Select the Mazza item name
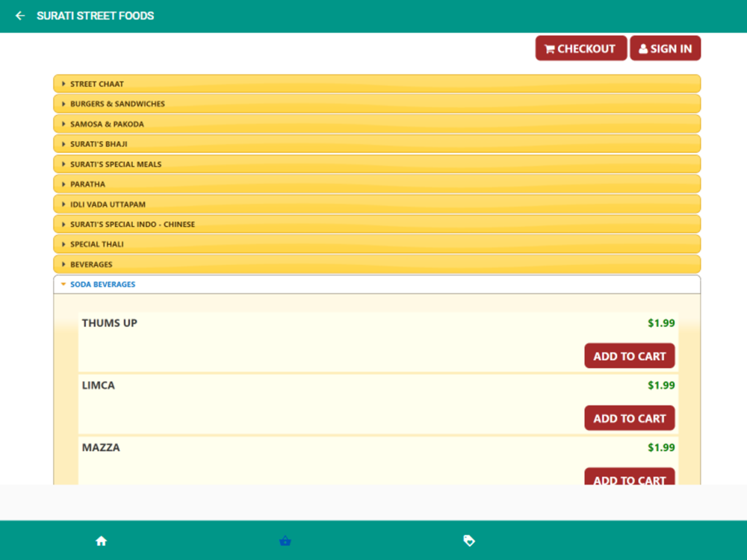Screen dimensions: 747x560 (x=101, y=447)
